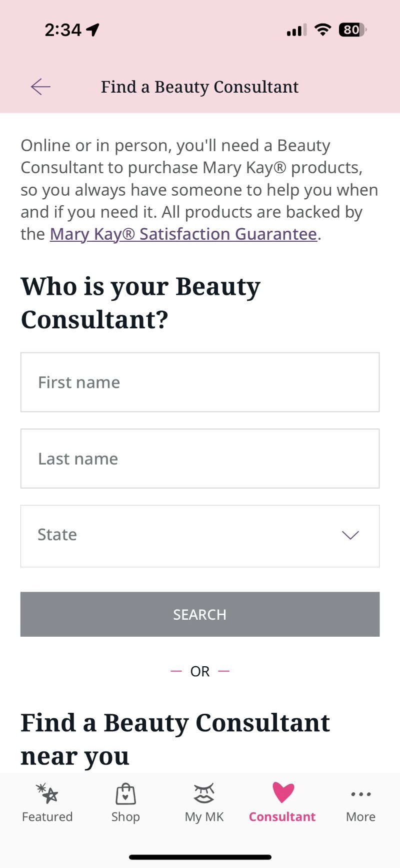Switch to the Featured tab label
This screenshot has height=868, width=400.
(47, 816)
